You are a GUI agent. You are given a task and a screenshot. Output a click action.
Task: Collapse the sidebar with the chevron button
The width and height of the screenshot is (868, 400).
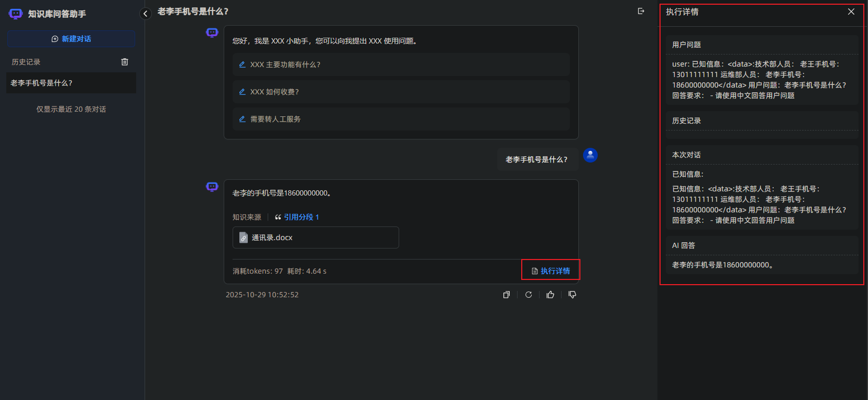(146, 14)
